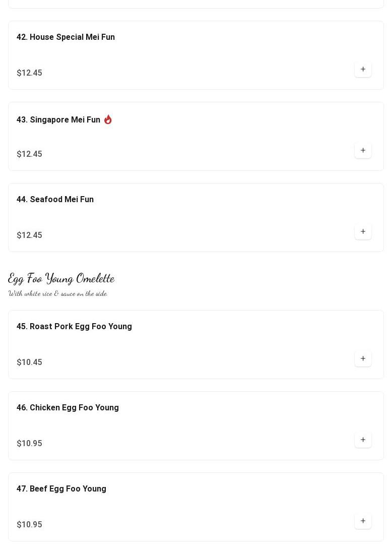The width and height of the screenshot is (392, 551).
Task: Click $12.45 price under Seafood Mei Fun
Action: (x=29, y=235)
